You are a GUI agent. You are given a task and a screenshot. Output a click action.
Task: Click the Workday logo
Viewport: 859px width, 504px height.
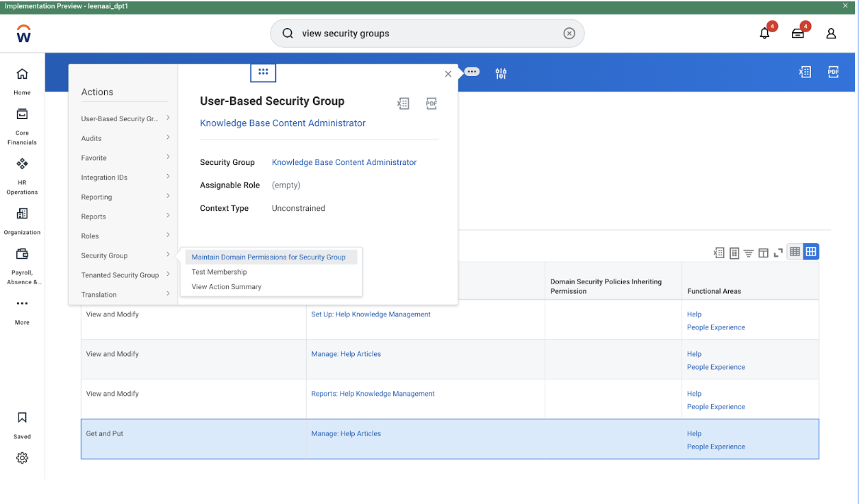23,33
